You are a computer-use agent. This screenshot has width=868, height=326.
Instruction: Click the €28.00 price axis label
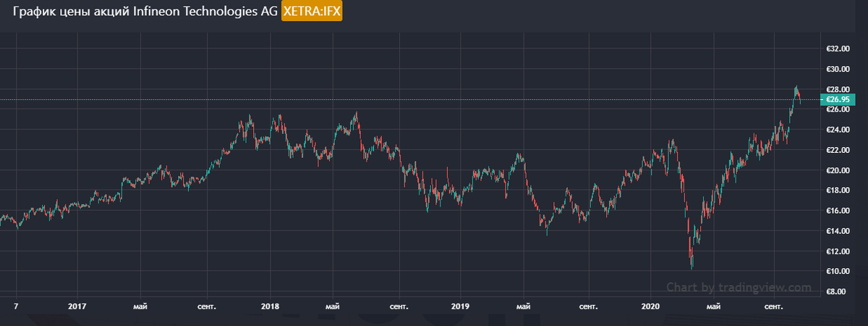pos(837,89)
